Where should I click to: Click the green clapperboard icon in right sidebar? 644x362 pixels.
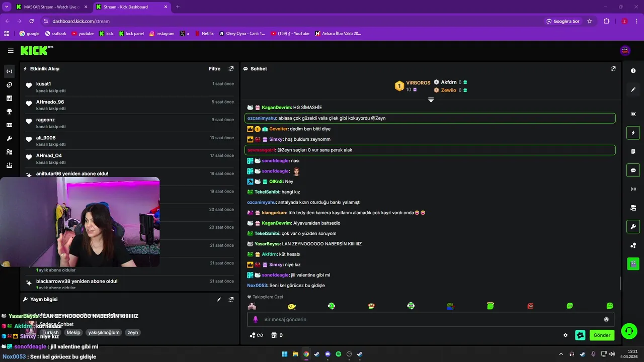tap(633, 263)
